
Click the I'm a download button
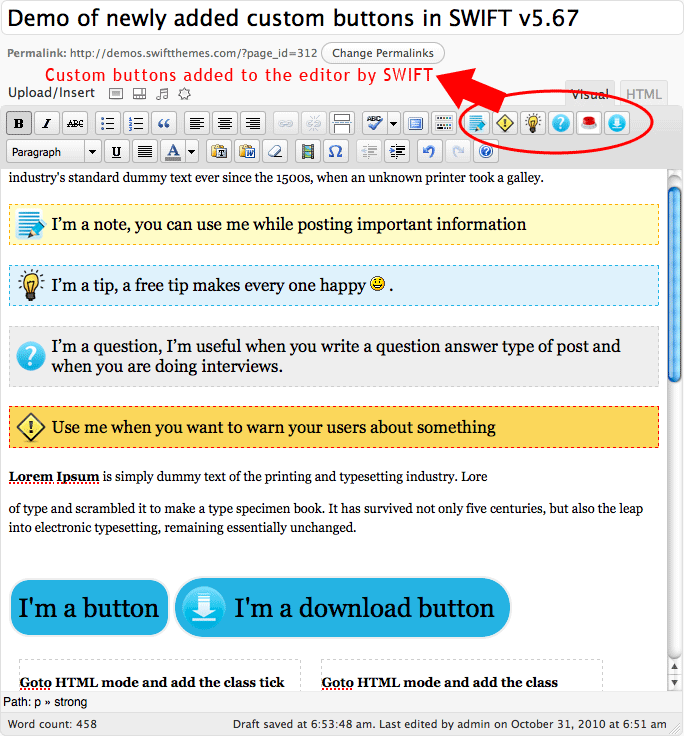pyautogui.click(x=343, y=608)
